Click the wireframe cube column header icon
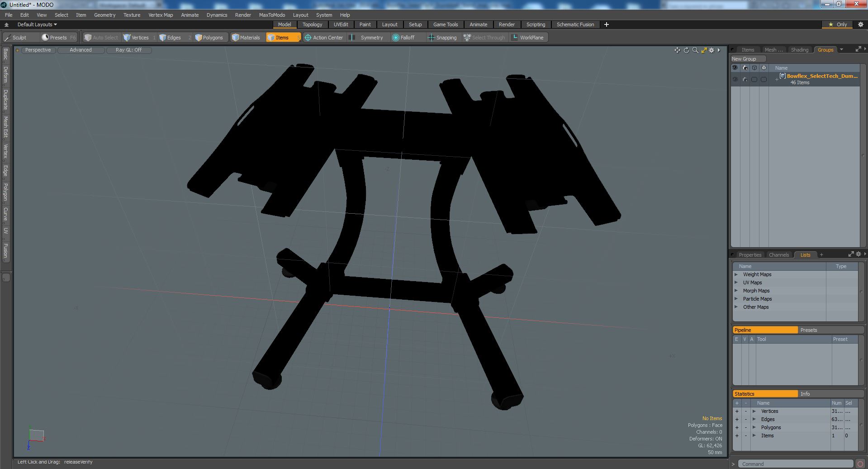Screen dimensions: 868x469 pos(754,68)
